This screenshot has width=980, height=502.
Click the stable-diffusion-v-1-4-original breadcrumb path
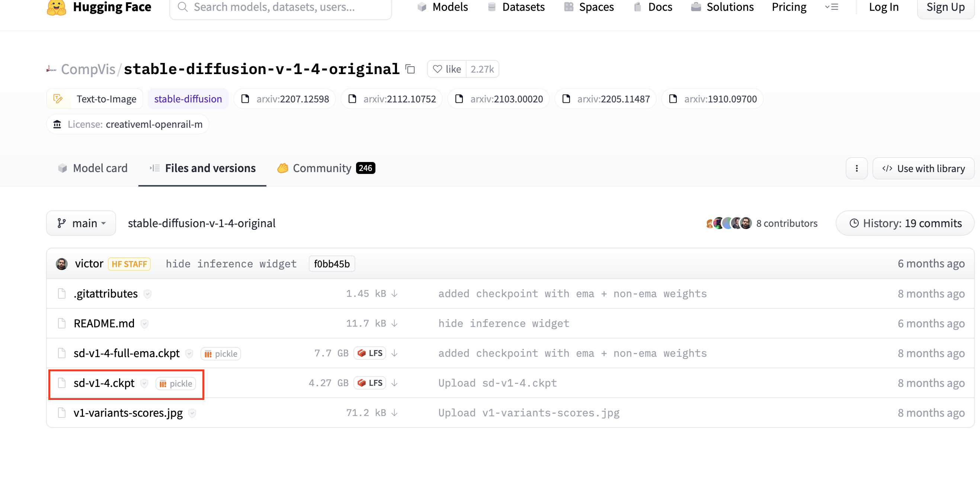pos(202,223)
